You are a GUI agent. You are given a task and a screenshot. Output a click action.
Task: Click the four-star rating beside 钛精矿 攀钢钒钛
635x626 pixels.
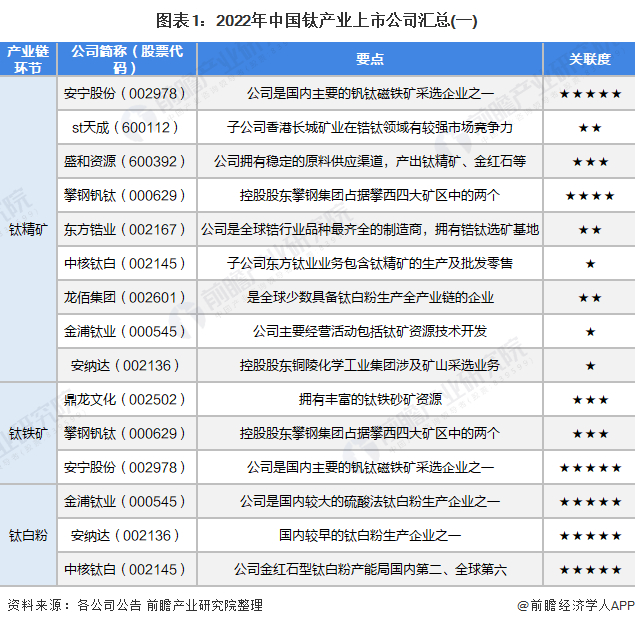click(590, 196)
